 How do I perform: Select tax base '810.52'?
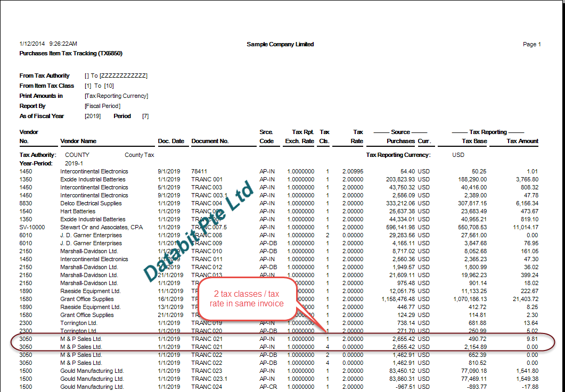(x=479, y=363)
